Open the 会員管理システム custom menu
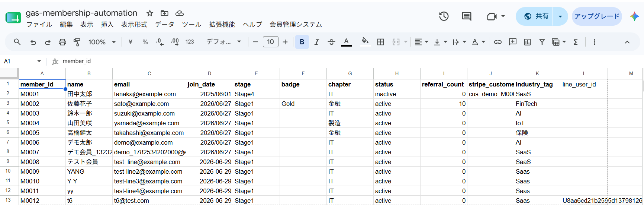The height and width of the screenshot is (205, 644). tap(296, 25)
